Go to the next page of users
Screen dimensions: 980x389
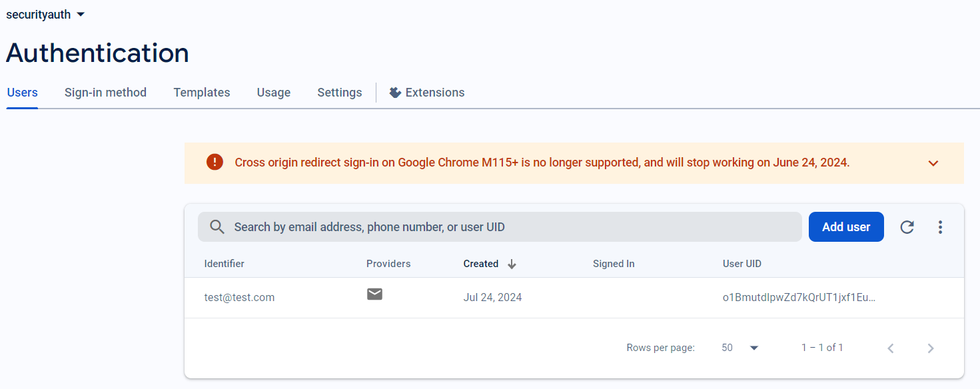pyautogui.click(x=931, y=348)
